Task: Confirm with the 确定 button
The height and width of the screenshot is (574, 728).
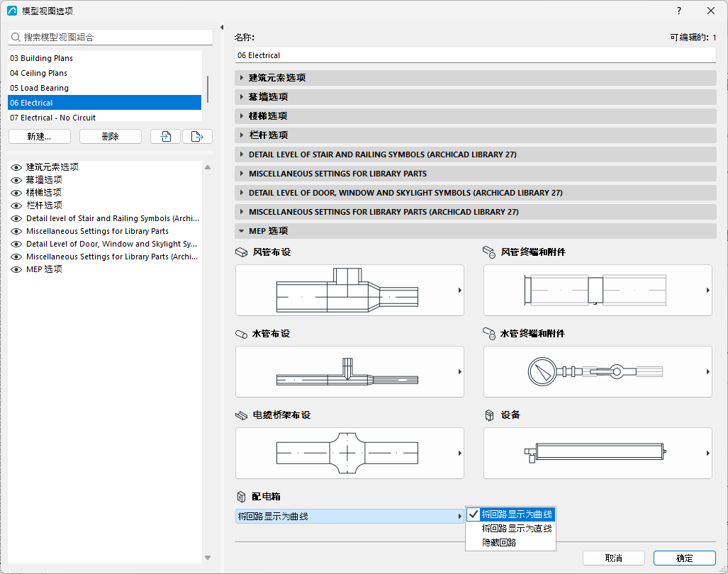Action: click(x=684, y=558)
